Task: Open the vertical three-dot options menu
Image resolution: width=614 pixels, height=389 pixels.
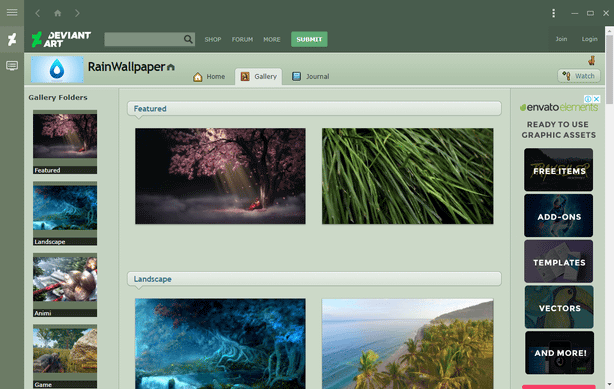Action: (x=553, y=13)
